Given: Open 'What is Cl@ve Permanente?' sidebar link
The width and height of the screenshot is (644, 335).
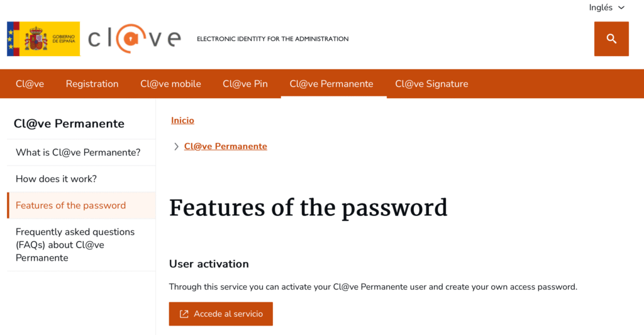Looking at the screenshot, I should tap(78, 152).
